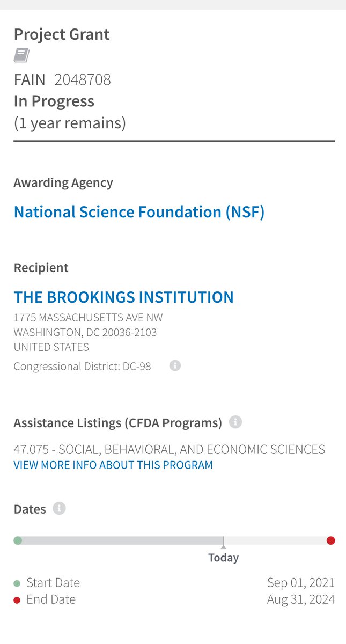Open the National Science Foundation (NSF) link
This screenshot has width=346, height=644.
click(139, 212)
